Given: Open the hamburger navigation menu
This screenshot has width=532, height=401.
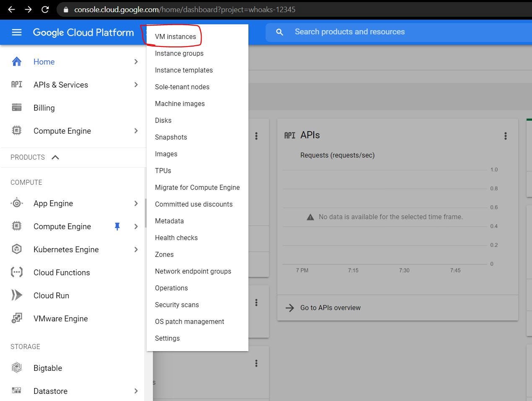Looking at the screenshot, I should tap(17, 32).
